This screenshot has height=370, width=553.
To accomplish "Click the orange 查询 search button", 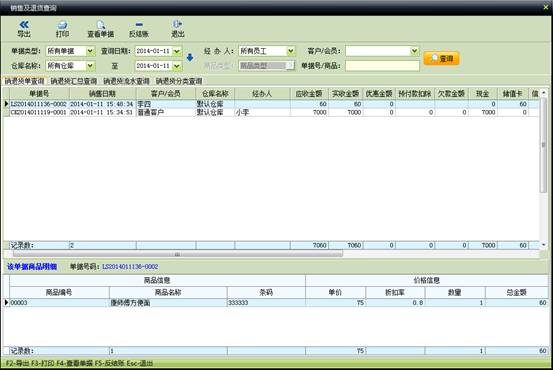I will [x=441, y=59].
